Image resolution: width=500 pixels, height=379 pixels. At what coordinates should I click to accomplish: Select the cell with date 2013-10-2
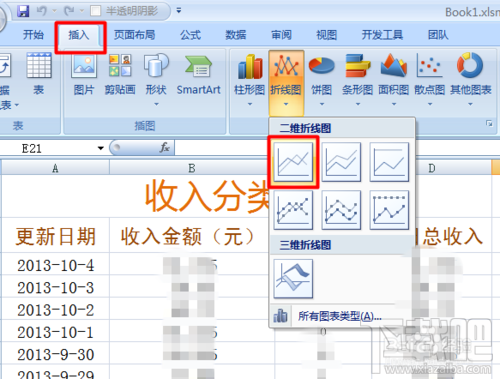click(x=55, y=310)
